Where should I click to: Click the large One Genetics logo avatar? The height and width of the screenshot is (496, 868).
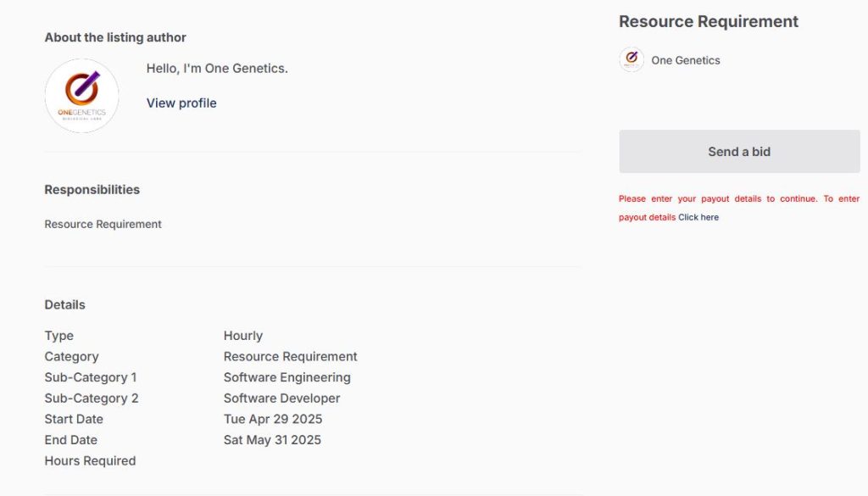click(x=81, y=96)
